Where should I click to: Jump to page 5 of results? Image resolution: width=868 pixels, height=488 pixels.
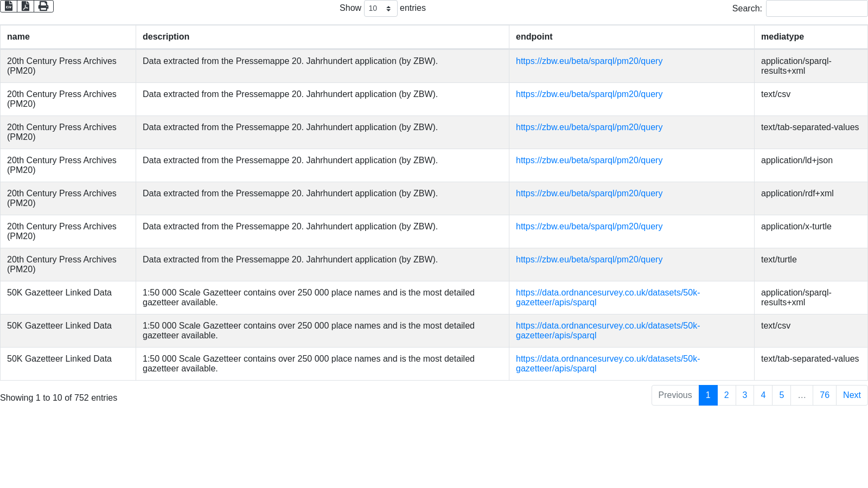781,395
